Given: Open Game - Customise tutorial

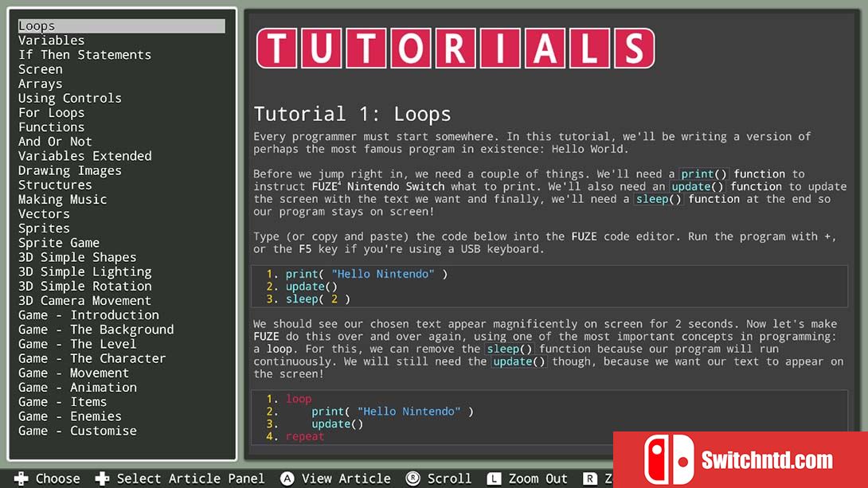Looking at the screenshot, I should pyautogui.click(x=77, y=431).
